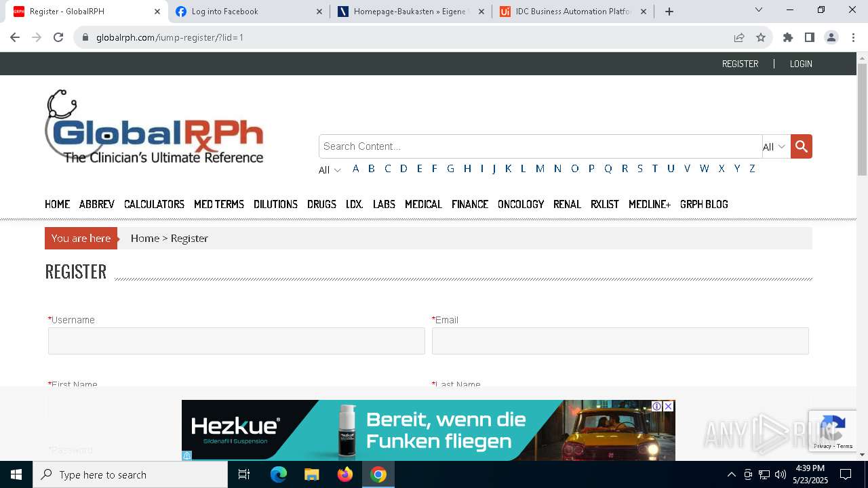Go back with browser back arrow
Viewport: 868px width, 488px height.
[15, 37]
